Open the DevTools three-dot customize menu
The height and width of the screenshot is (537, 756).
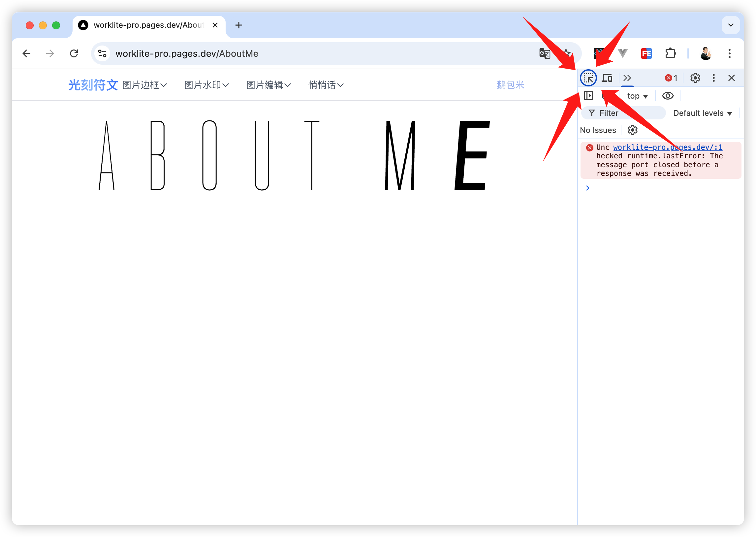(713, 78)
